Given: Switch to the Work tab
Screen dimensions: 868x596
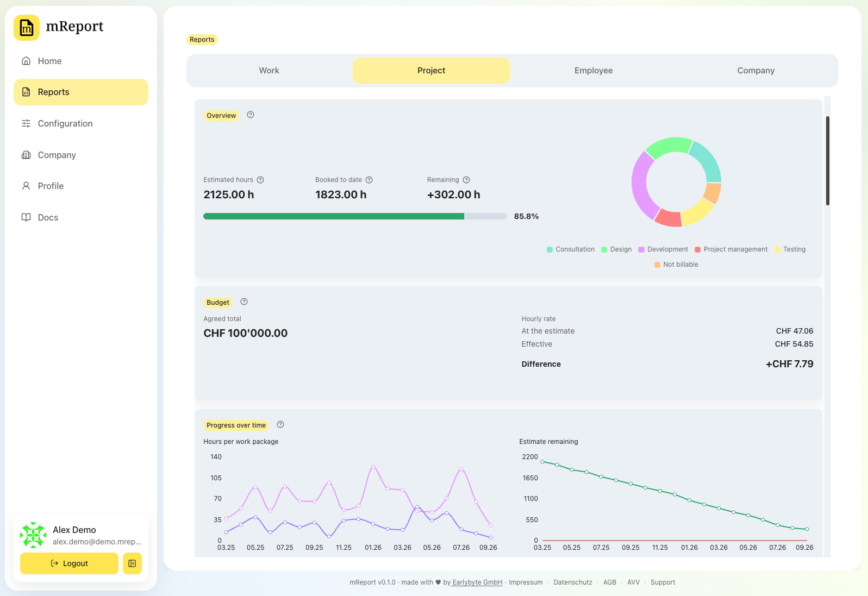Looking at the screenshot, I should coord(269,71).
